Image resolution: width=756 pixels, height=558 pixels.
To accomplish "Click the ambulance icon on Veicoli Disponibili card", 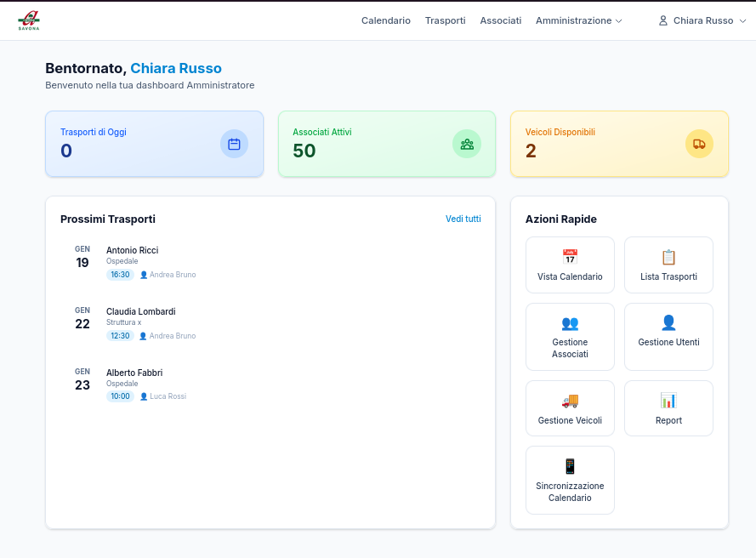I will click(698, 144).
